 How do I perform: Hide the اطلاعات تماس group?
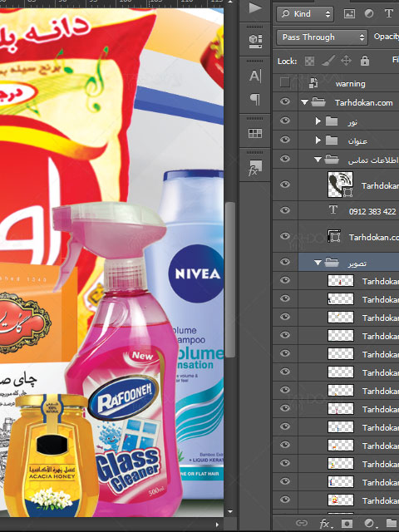[x=285, y=159]
